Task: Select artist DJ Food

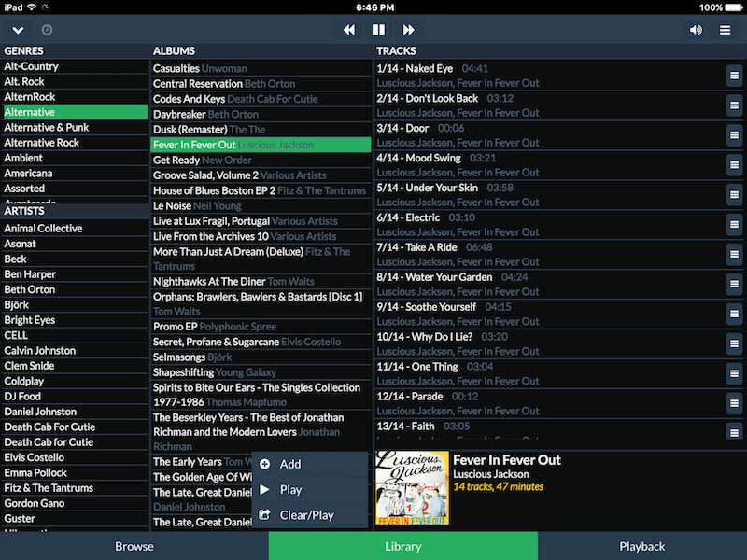Action: click(76, 397)
